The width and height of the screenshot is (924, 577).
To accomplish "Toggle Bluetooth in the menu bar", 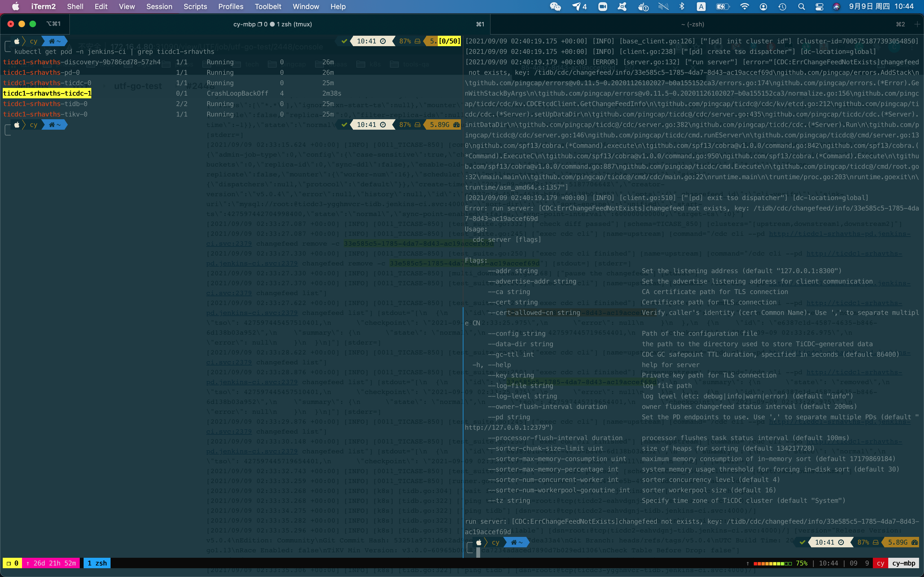I will pos(682,7).
